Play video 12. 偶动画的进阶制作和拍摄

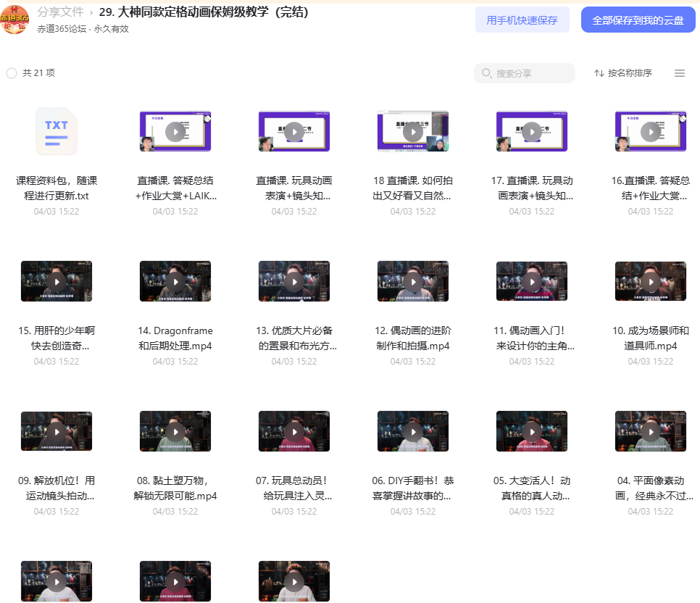[x=413, y=281]
